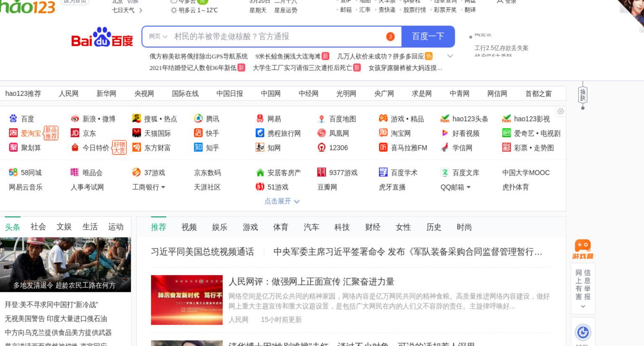Click the 搜狐 icon
The image size is (644, 346).
point(137,119)
